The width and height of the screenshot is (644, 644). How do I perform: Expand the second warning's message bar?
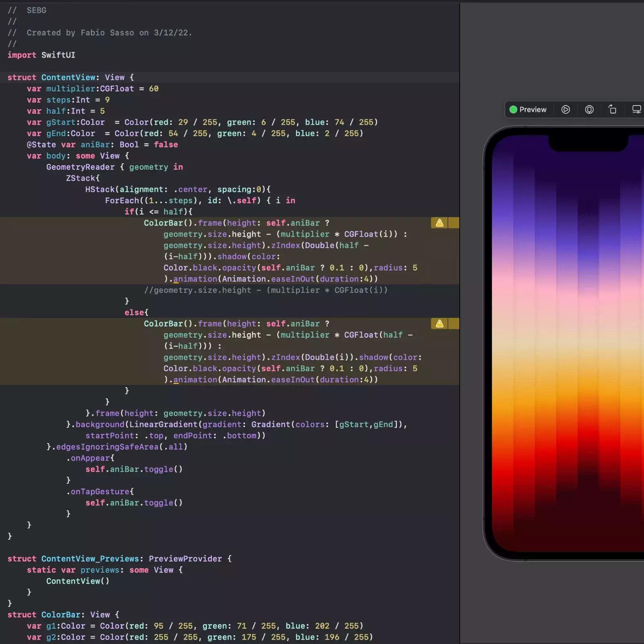(x=454, y=323)
